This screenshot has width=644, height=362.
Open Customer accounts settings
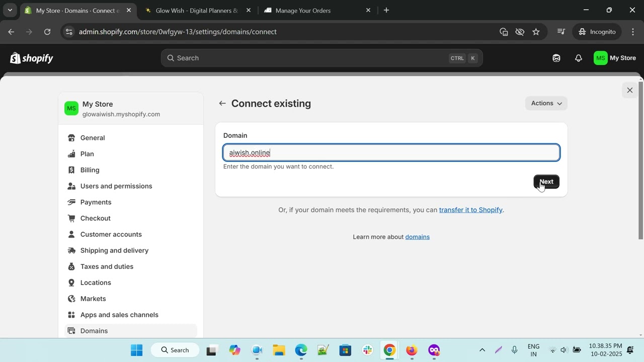[131, 234]
